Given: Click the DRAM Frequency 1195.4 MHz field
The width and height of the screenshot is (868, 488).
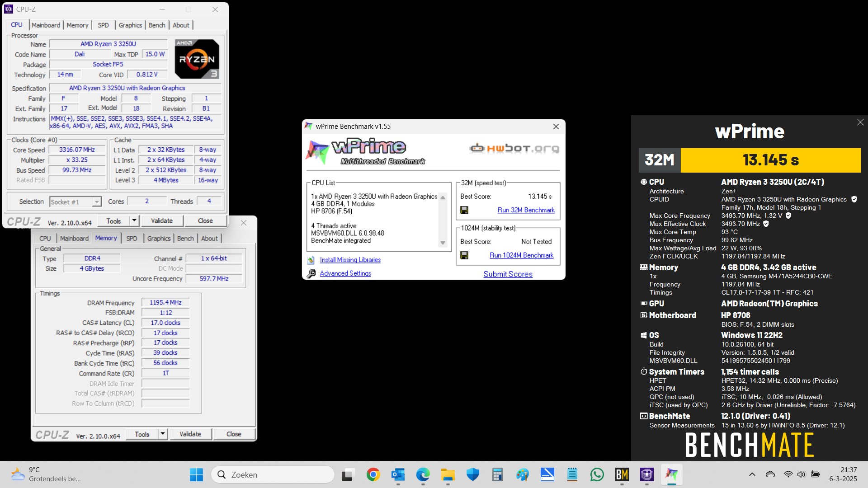Looking at the screenshot, I should point(165,303).
